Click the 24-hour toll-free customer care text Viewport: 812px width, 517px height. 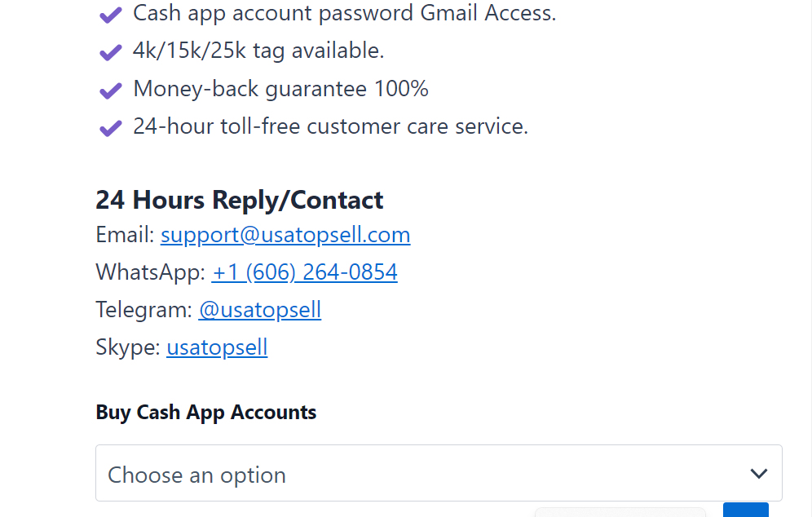(330, 127)
